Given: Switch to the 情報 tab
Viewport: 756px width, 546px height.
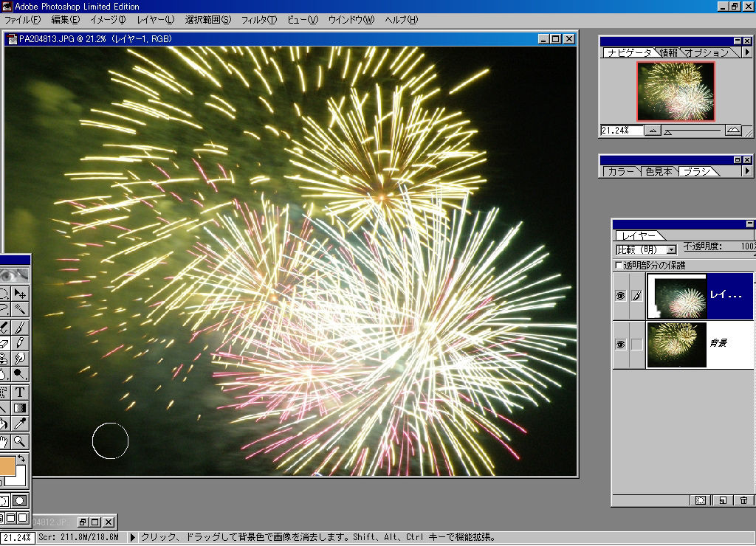Looking at the screenshot, I should (x=669, y=52).
